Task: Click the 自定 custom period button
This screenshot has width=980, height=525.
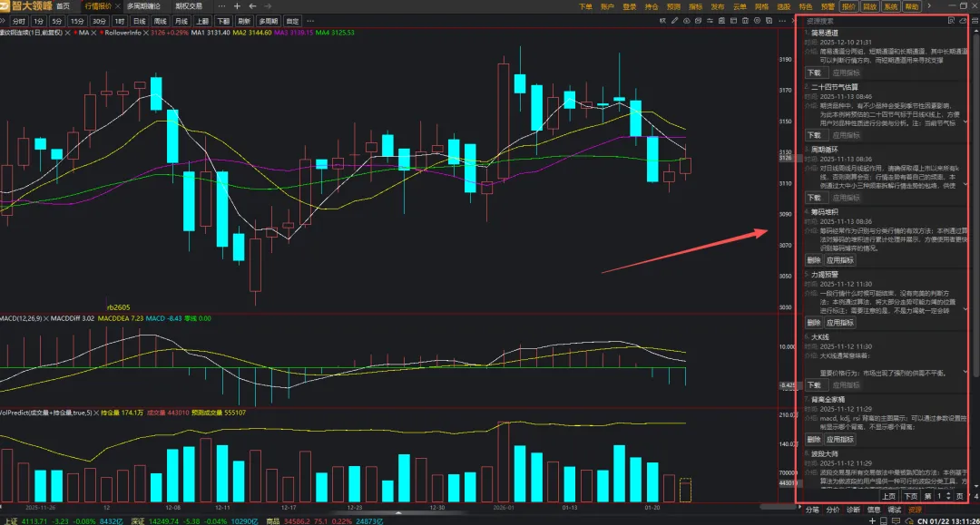Action: coord(292,21)
